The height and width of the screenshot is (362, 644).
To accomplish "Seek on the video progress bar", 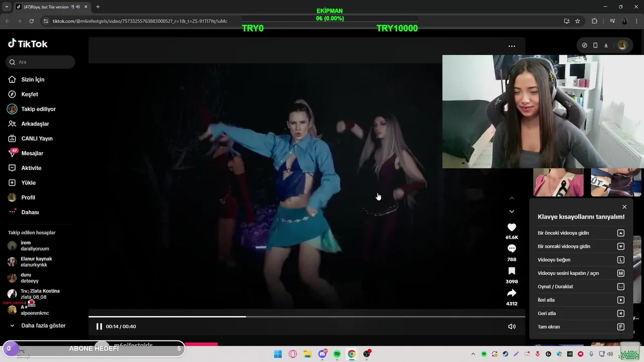I will click(307, 317).
